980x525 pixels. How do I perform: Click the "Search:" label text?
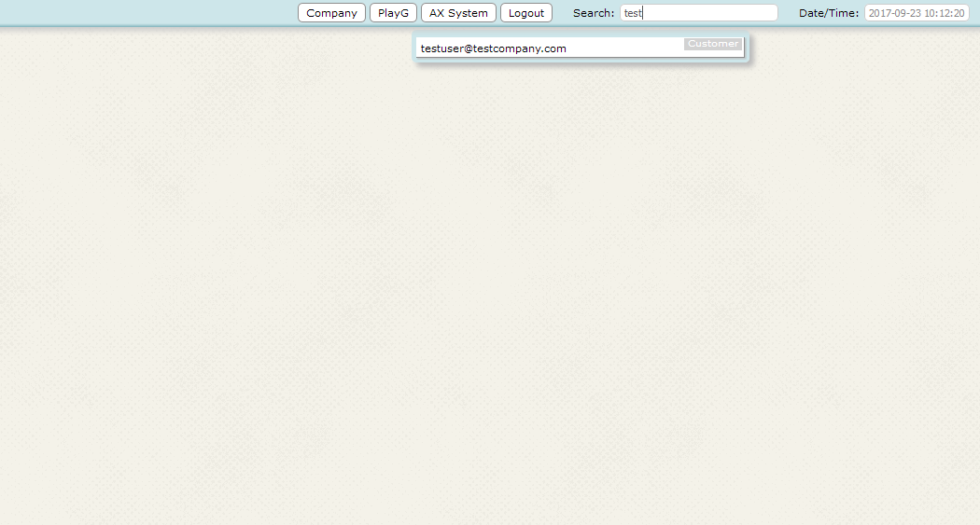click(594, 13)
